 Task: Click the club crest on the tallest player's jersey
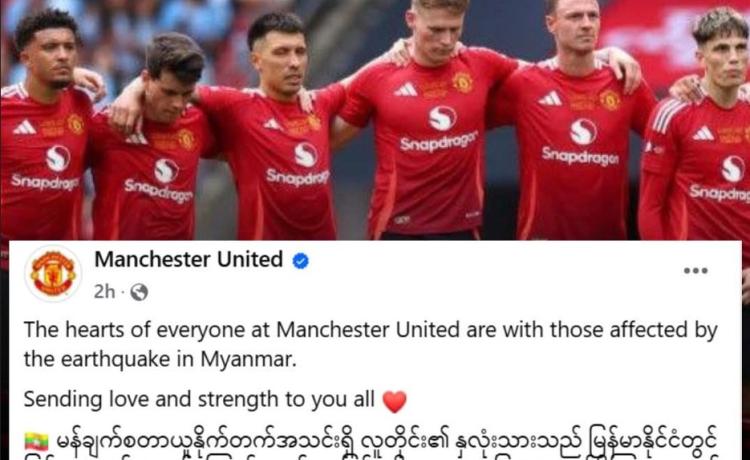[x=463, y=82]
